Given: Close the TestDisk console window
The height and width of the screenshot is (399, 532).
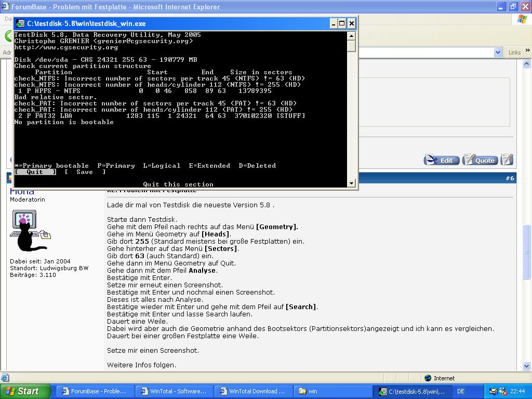Looking at the screenshot, I should click(x=352, y=23).
